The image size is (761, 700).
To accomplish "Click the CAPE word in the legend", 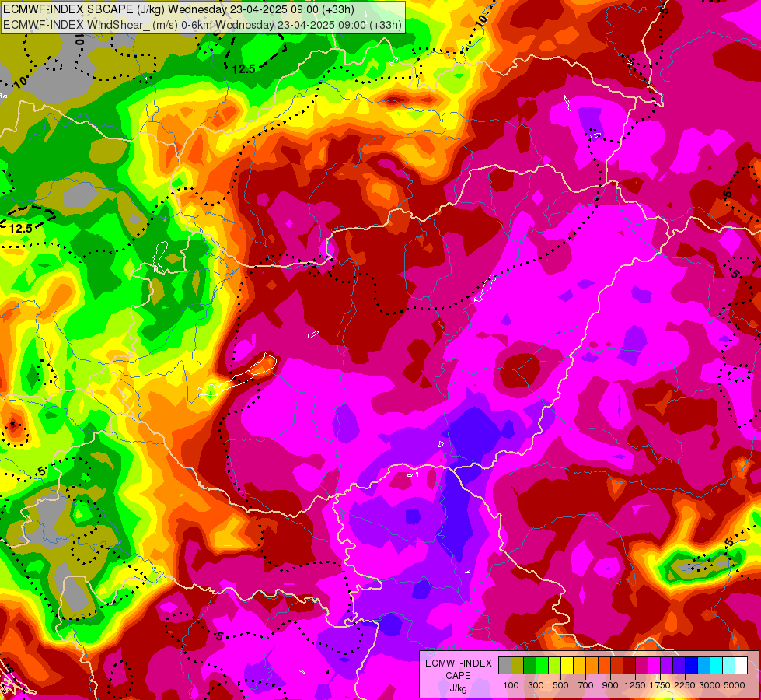I will click(458, 676).
